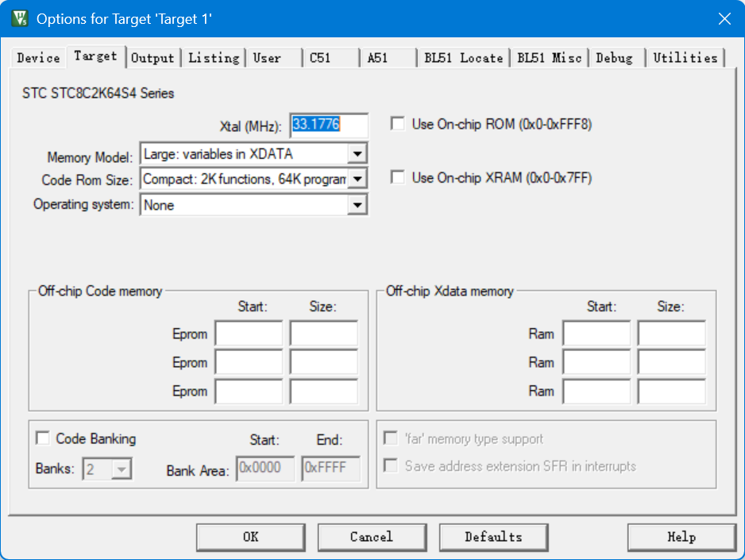
Task: Confirm settings with OK button
Action: [x=251, y=537]
